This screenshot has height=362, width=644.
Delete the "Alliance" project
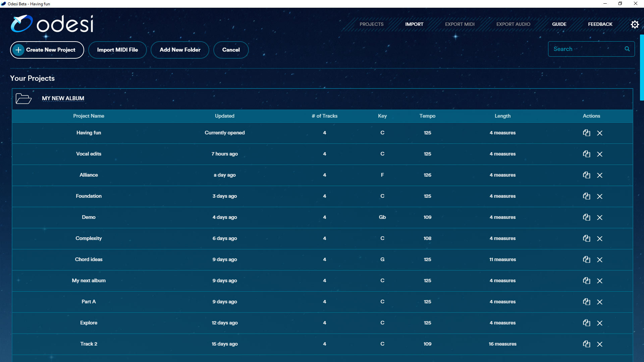coord(600,175)
